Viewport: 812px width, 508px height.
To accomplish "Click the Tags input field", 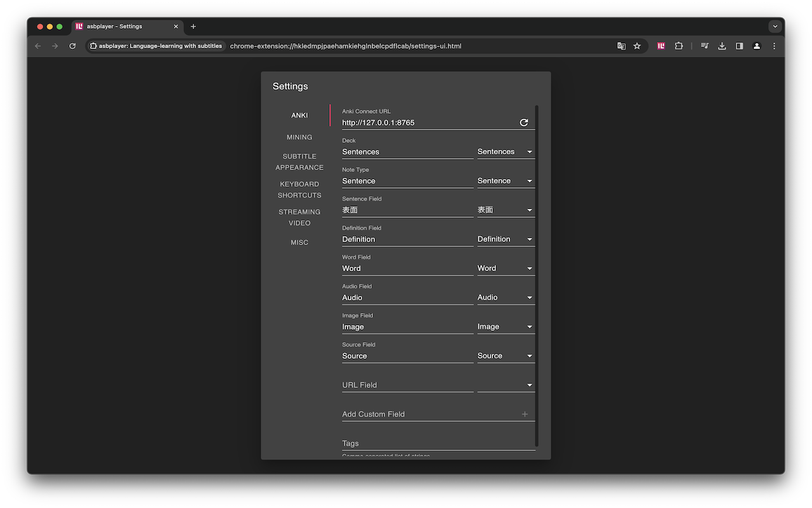I will point(438,443).
